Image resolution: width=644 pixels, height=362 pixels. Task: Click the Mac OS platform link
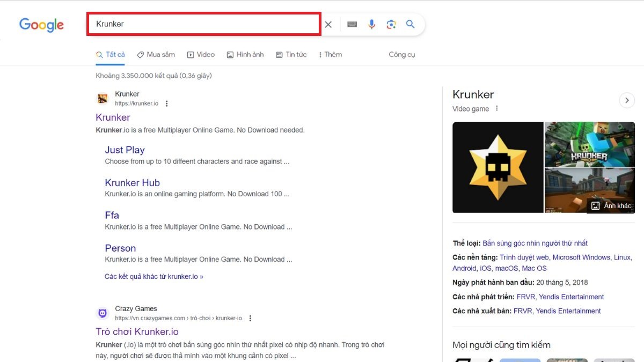coord(535,269)
